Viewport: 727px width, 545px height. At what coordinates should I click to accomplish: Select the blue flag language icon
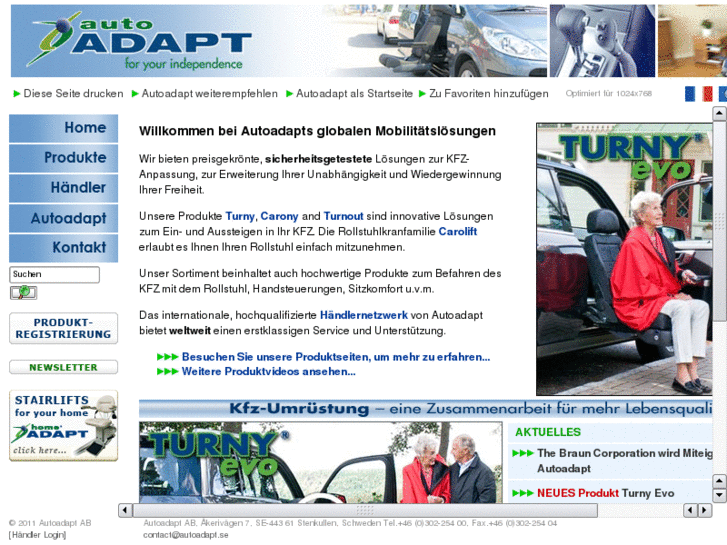(x=690, y=94)
